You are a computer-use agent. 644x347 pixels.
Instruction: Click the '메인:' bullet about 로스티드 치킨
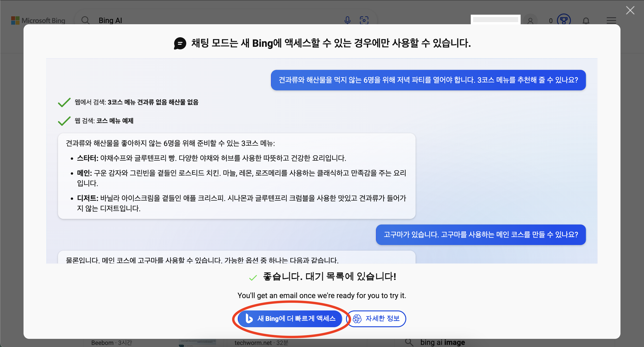click(241, 178)
